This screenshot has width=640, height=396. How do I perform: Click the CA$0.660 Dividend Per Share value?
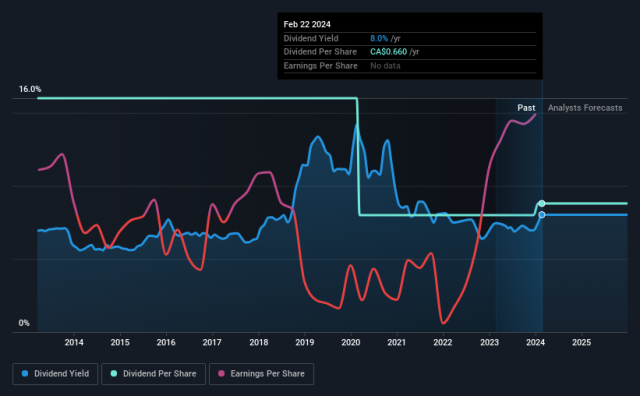[389, 52]
